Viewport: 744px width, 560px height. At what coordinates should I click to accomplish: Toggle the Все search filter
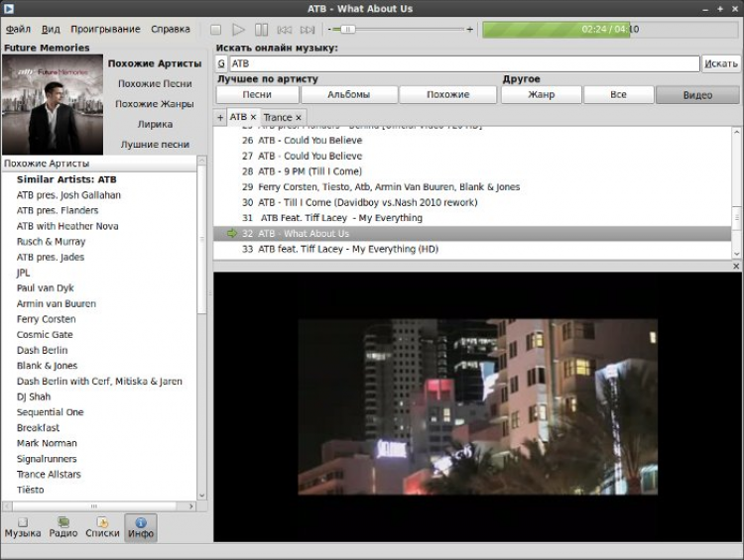(618, 95)
